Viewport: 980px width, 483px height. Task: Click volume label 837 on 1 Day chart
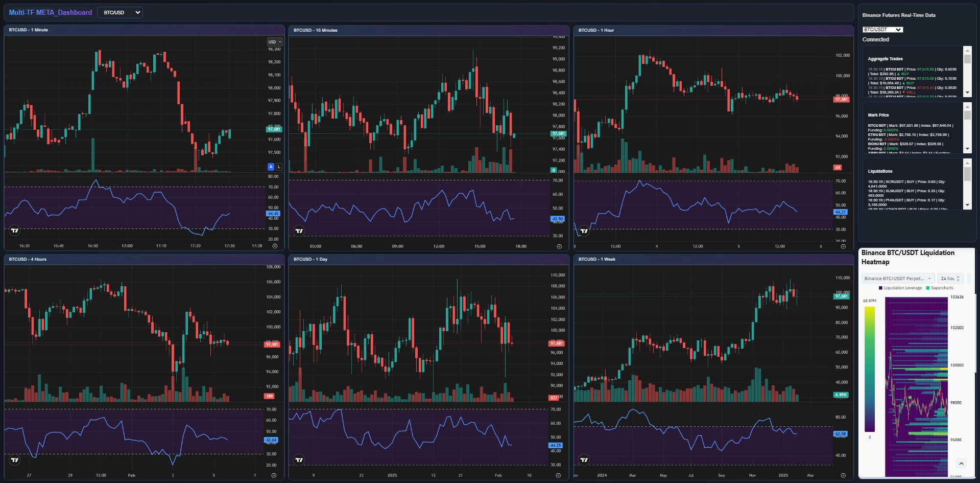click(554, 398)
